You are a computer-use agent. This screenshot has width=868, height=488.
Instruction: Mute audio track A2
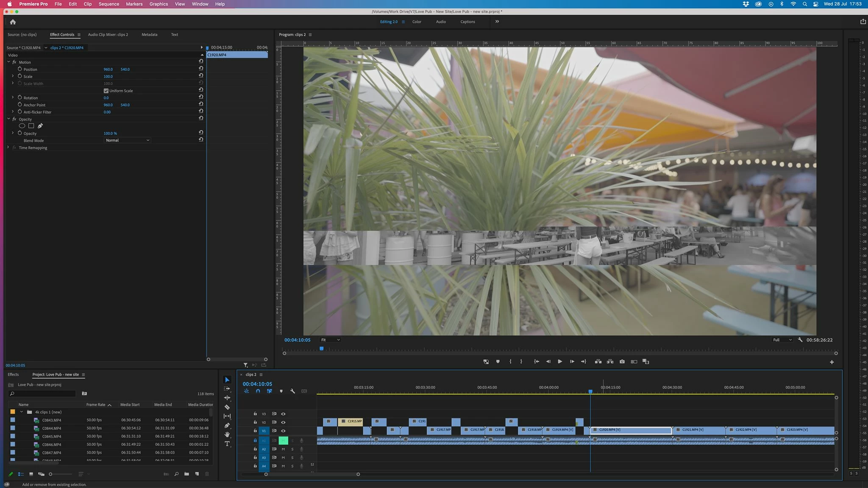[283, 449]
